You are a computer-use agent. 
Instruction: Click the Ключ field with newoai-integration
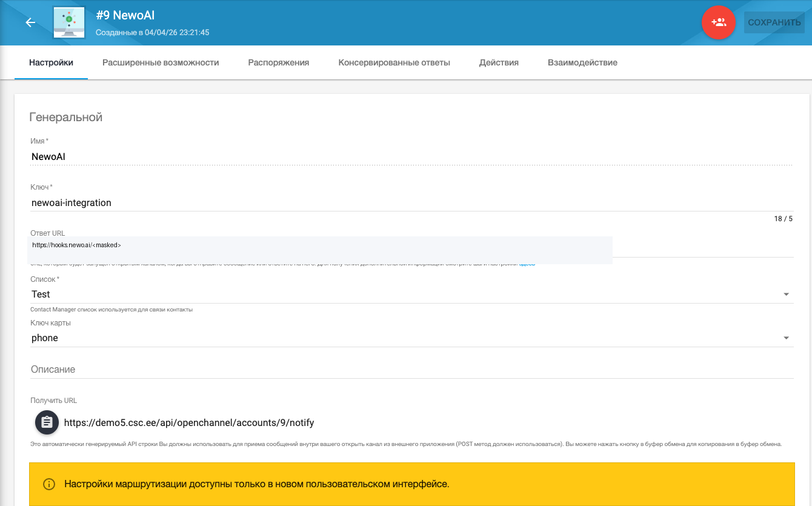[411, 203]
